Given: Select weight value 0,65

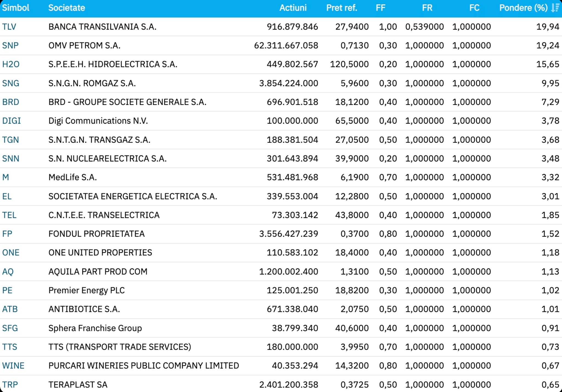Looking at the screenshot, I should tap(550, 385).
